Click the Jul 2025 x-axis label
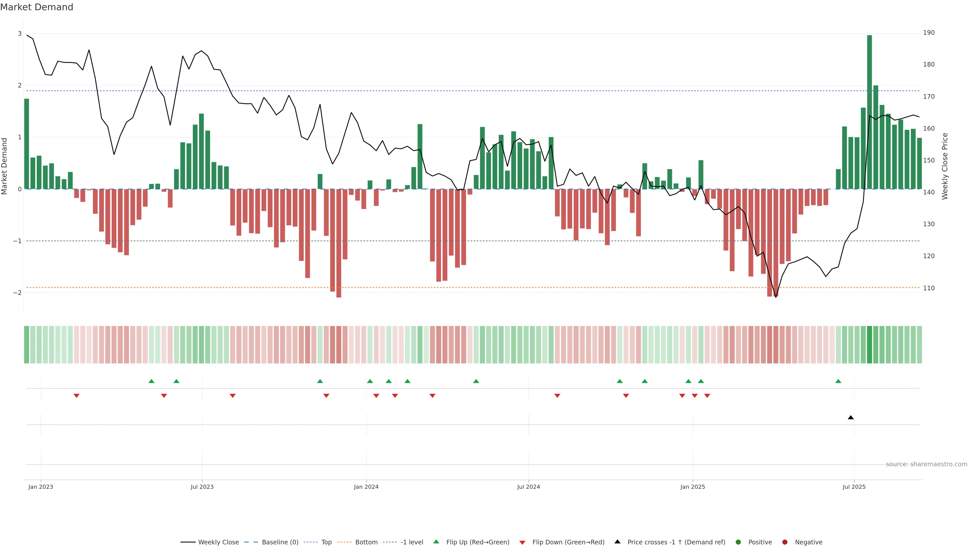The height and width of the screenshot is (551, 980). click(x=854, y=487)
